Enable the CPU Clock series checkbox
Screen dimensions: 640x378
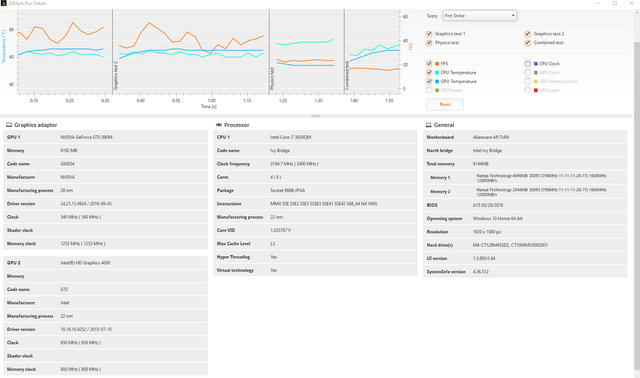click(x=528, y=64)
